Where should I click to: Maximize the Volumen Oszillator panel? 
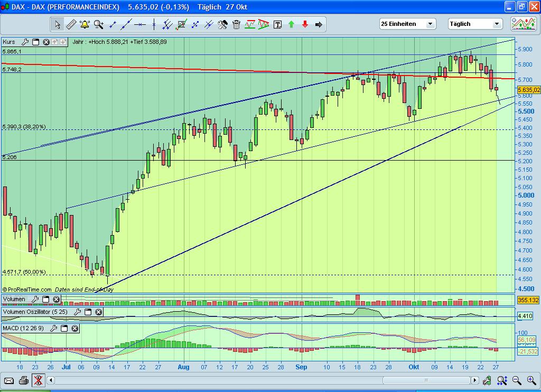click(88, 312)
